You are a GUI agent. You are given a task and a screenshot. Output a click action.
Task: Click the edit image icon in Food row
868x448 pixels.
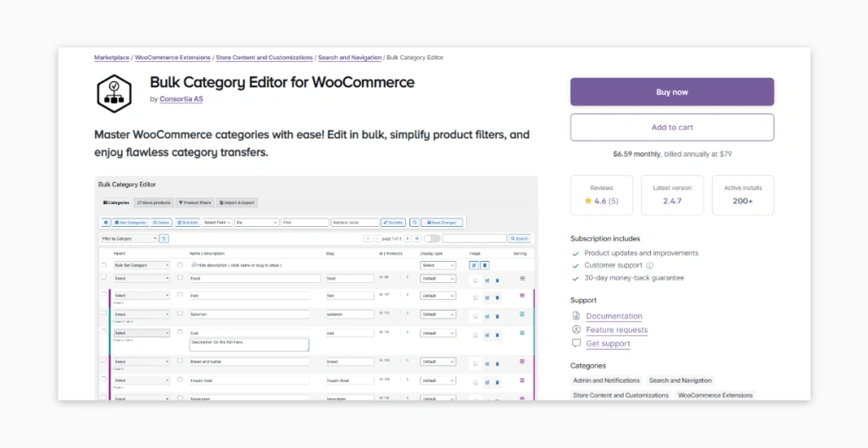(x=487, y=280)
